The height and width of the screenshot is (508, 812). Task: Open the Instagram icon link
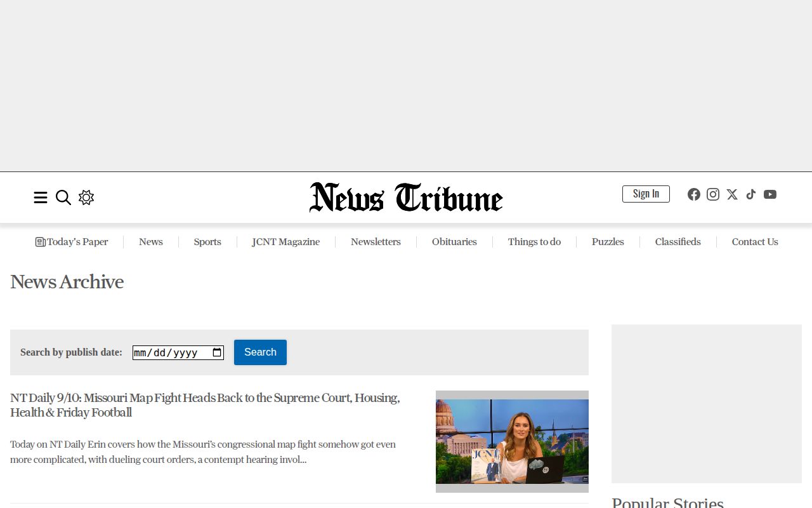pyautogui.click(x=713, y=194)
